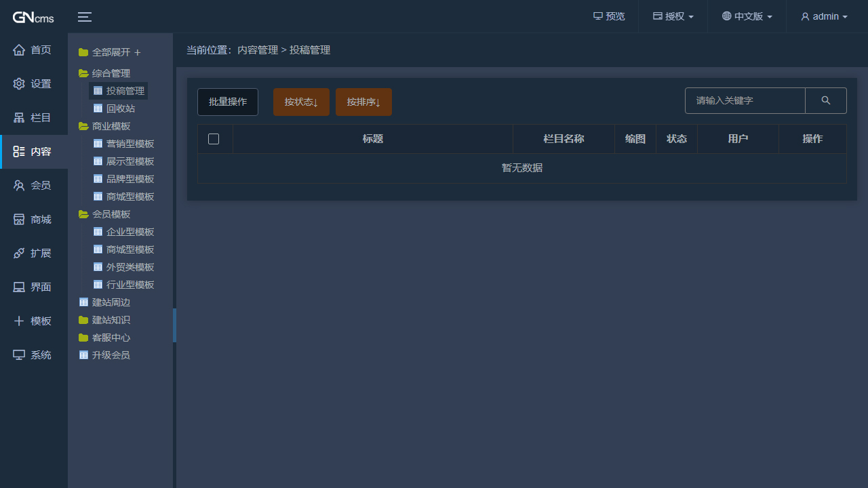Open the 模板 sidebar section
Image resolution: width=868 pixels, height=488 pixels.
[33, 321]
